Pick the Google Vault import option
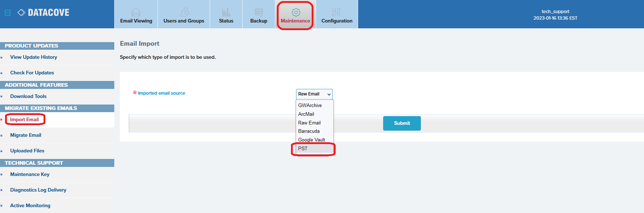Viewport: 644px width, 213px height. click(311, 140)
